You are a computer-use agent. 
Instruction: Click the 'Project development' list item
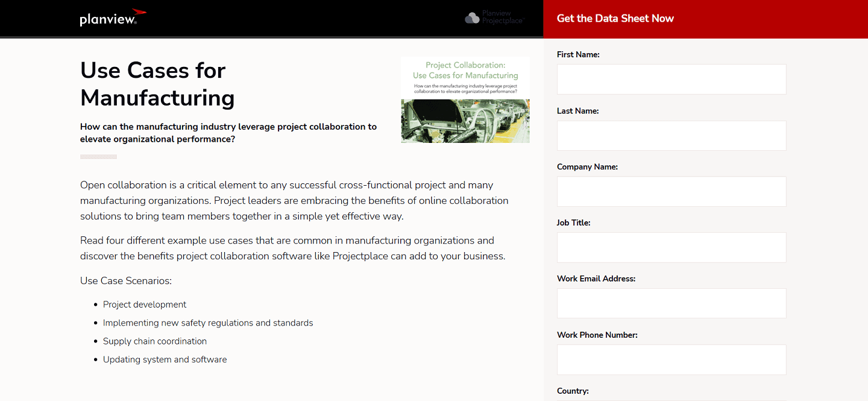click(x=145, y=305)
